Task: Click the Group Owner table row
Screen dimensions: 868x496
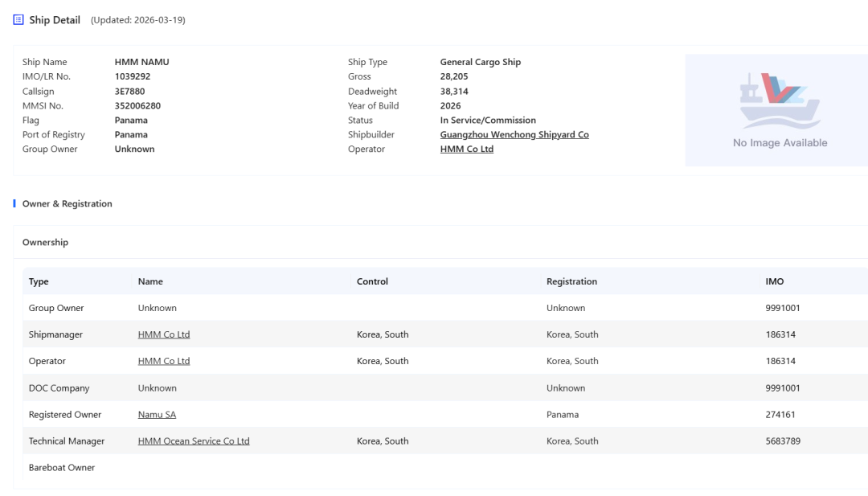Action: point(445,308)
